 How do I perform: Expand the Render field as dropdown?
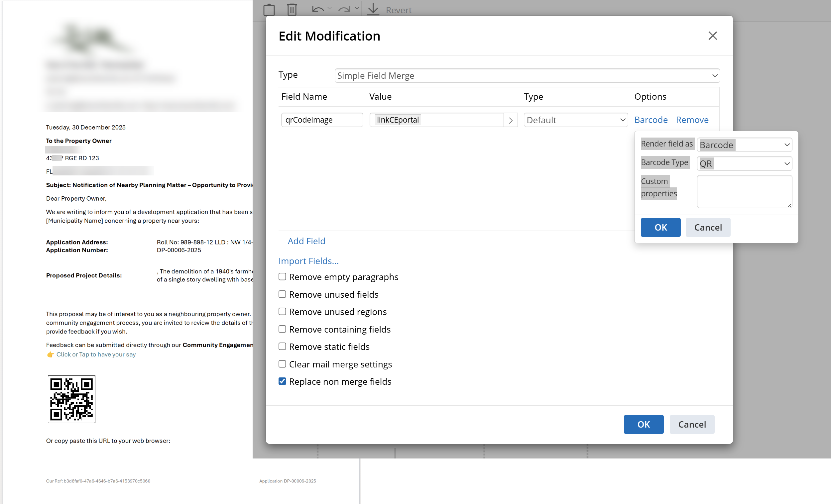[x=744, y=145]
